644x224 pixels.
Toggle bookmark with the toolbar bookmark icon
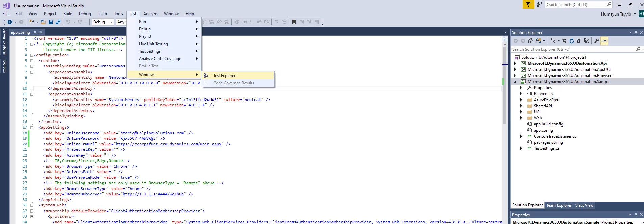(x=294, y=22)
